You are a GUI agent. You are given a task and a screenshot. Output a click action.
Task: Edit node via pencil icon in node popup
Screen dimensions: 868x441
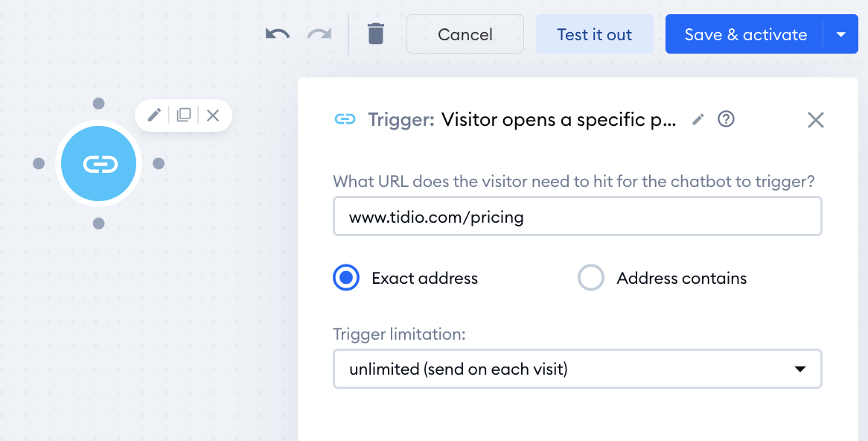coord(154,115)
